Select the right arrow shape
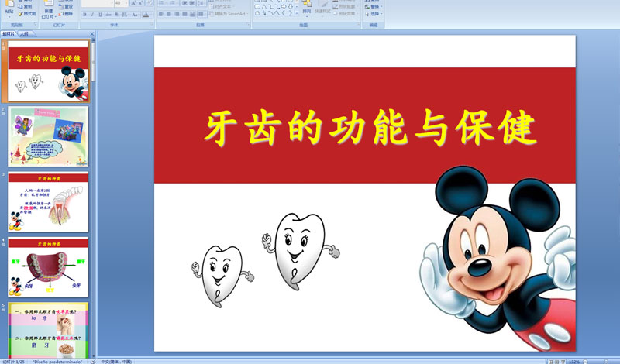This screenshot has width=620, height=364. point(284,7)
